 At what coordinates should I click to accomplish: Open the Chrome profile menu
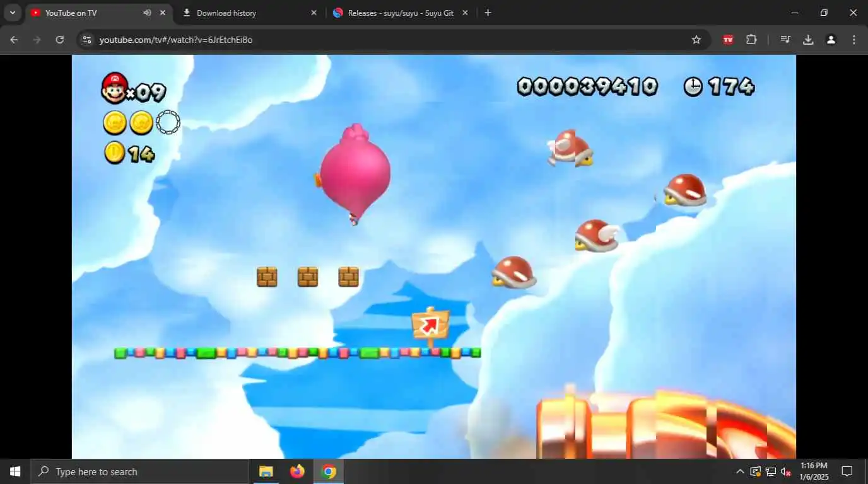coord(831,40)
